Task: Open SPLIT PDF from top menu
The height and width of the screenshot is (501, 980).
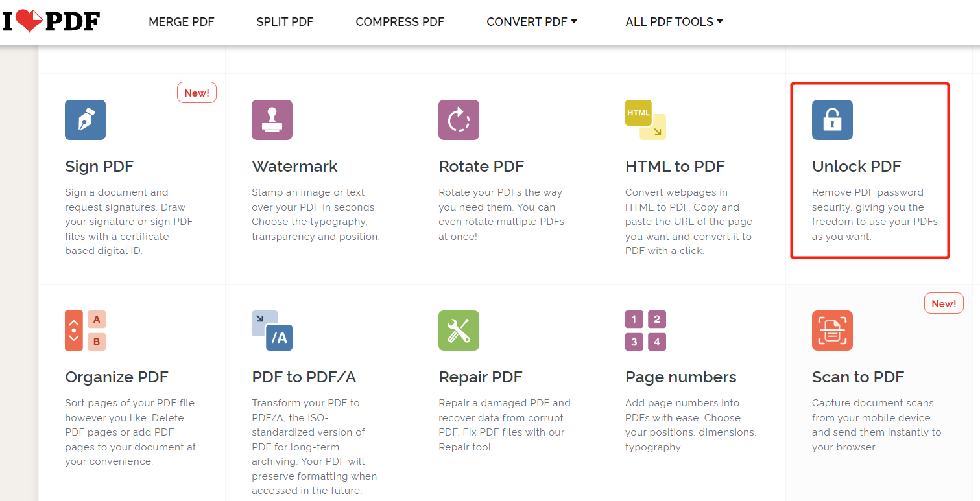Action: (285, 21)
